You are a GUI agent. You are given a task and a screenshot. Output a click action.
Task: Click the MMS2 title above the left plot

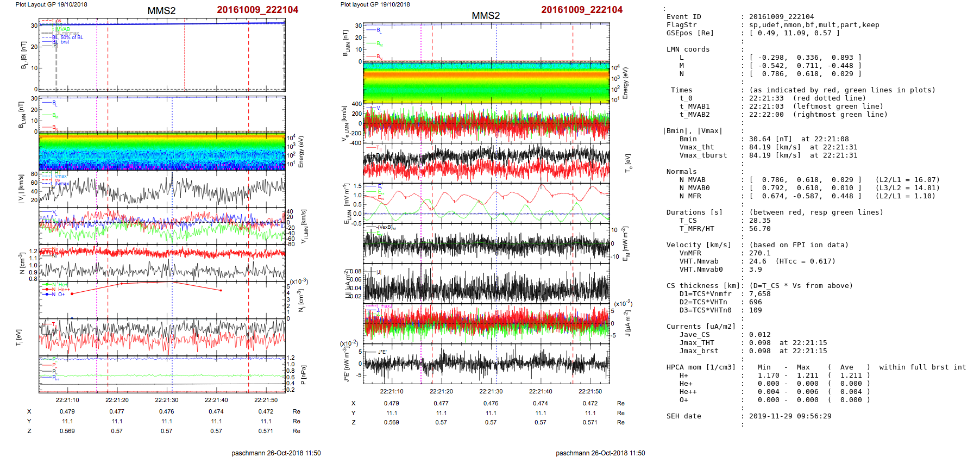161,11
